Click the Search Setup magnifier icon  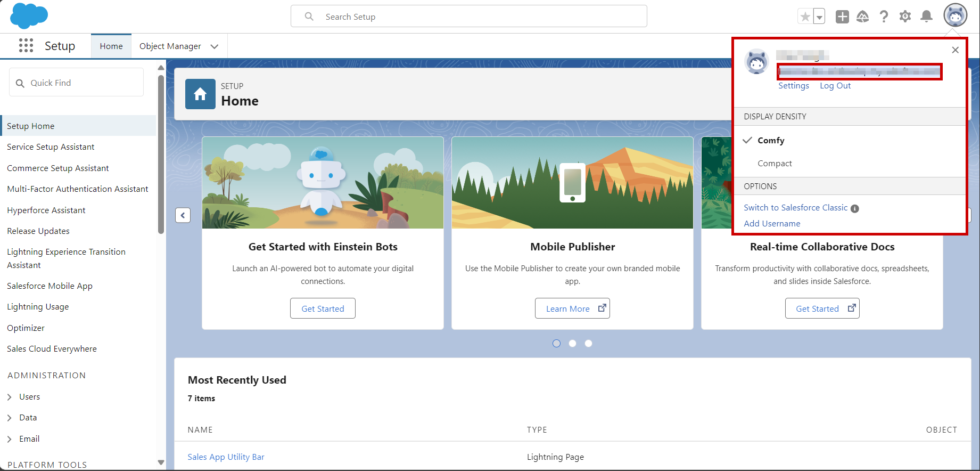point(309,17)
